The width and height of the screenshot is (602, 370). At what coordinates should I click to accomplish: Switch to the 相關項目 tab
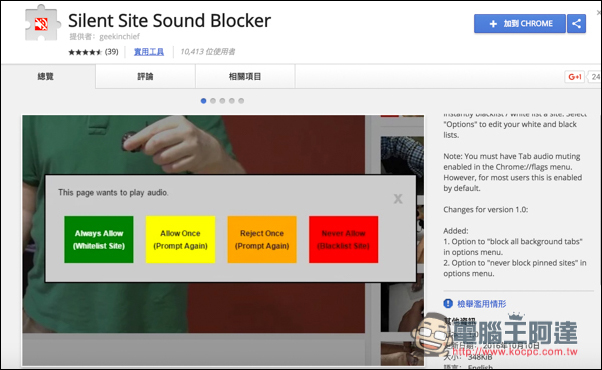click(x=245, y=76)
